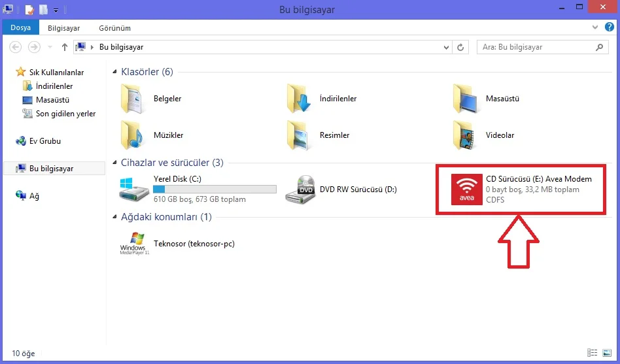Select the Avea Modem CD drive icon
This screenshot has height=364, width=620.
(x=466, y=190)
